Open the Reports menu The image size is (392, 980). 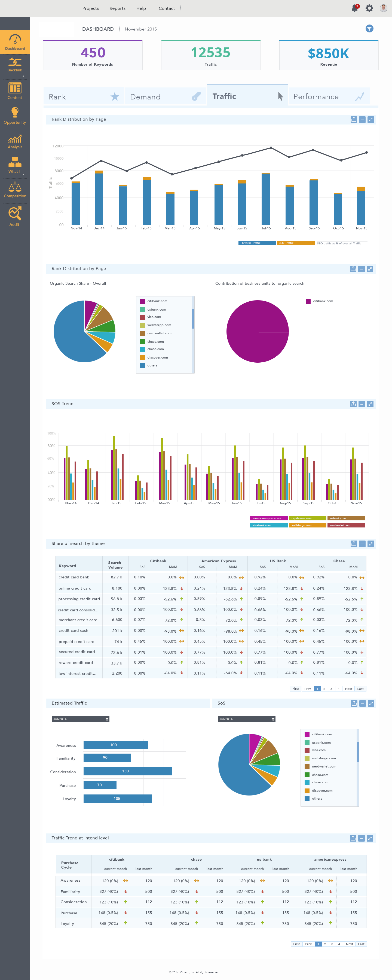118,8
